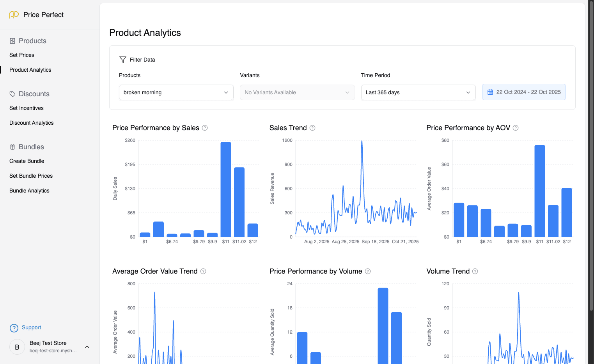The width and height of the screenshot is (594, 364).
Task: Click the calendar icon in the date range button
Action: [491, 92]
